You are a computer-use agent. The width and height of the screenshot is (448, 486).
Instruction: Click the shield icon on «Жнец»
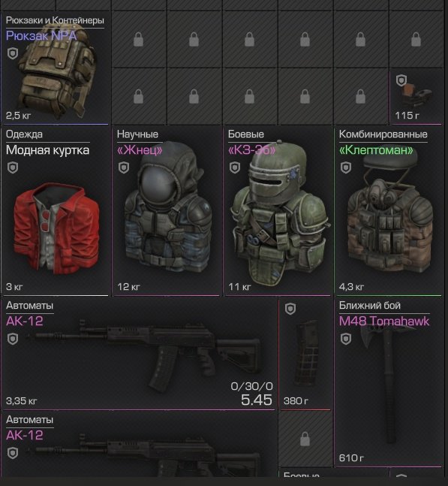coord(124,168)
